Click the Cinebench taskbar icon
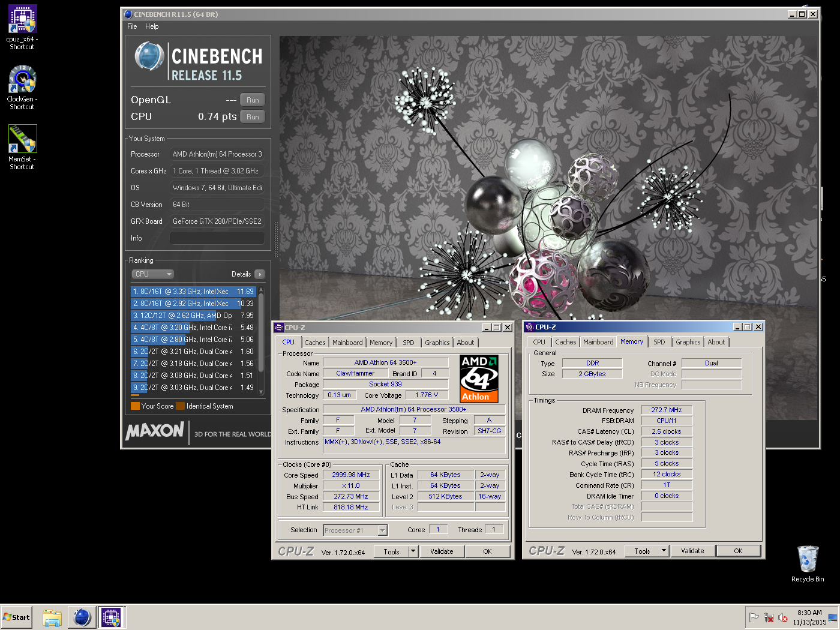Viewport: 840px width, 630px height. (x=82, y=617)
